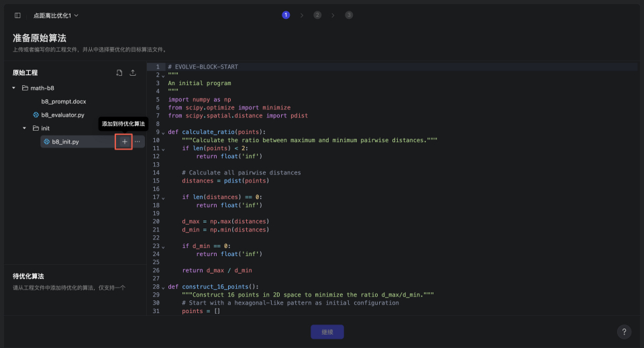The image size is (644, 348).
Task: Click the new file icon in 原始工程
Action: (x=119, y=72)
